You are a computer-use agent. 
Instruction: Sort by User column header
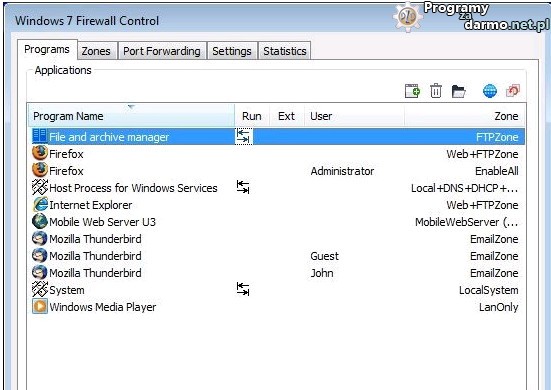point(354,116)
